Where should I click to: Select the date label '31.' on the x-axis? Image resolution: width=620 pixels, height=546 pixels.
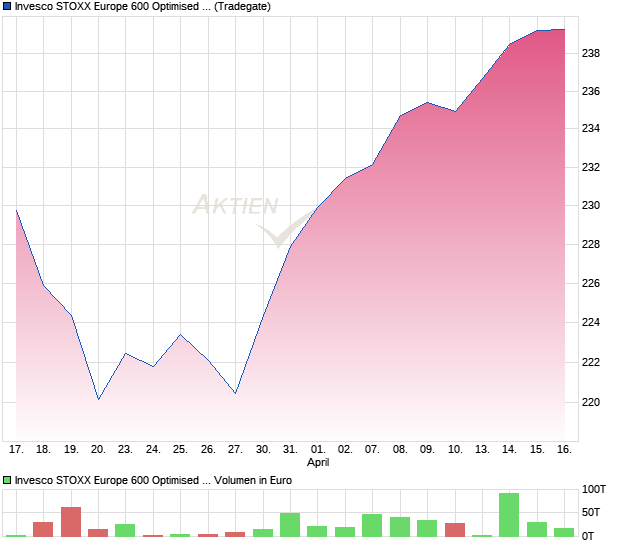click(290, 450)
